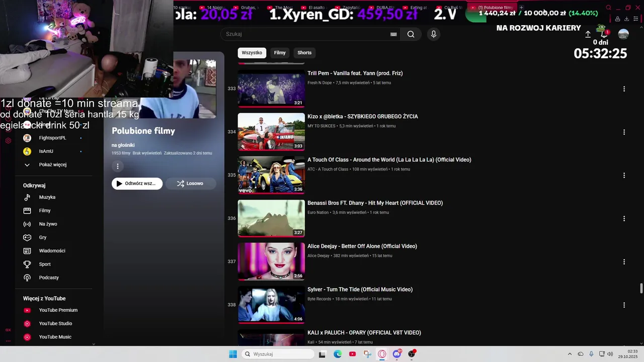644x362 pixels.
Task: Click the Muzyka icon in Odkrywaj
Action: pos(28,198)
